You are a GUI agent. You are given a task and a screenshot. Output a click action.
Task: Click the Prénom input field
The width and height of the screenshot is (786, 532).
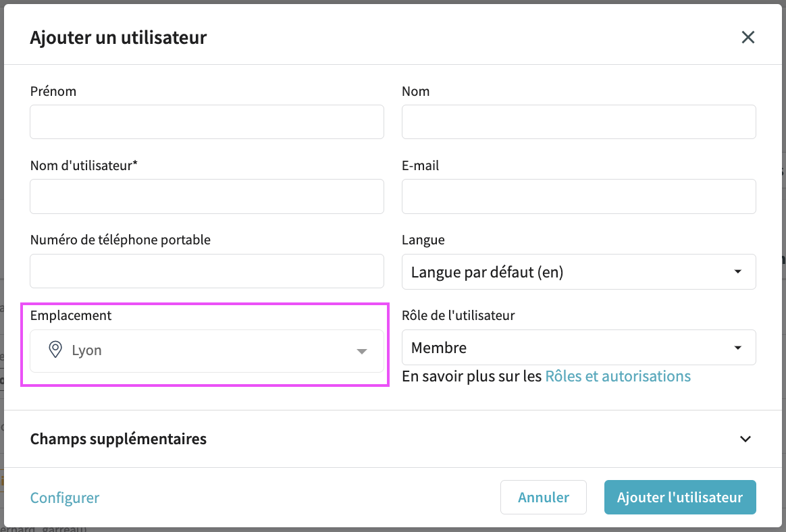point(207,122)
